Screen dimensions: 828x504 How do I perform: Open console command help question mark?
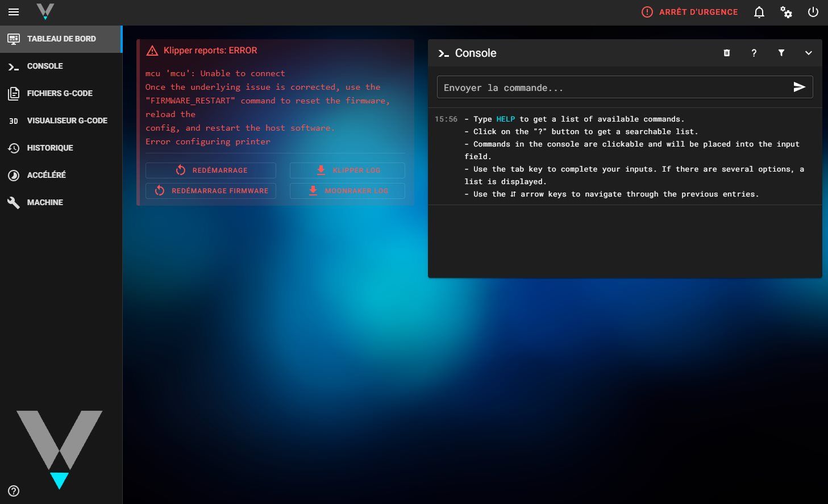coord(754,53)
